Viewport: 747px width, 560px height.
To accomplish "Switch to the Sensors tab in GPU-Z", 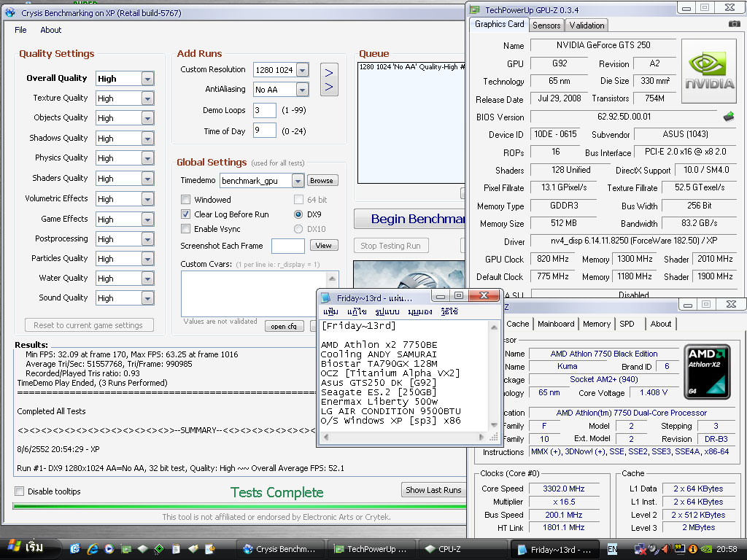I will point(546,25).
